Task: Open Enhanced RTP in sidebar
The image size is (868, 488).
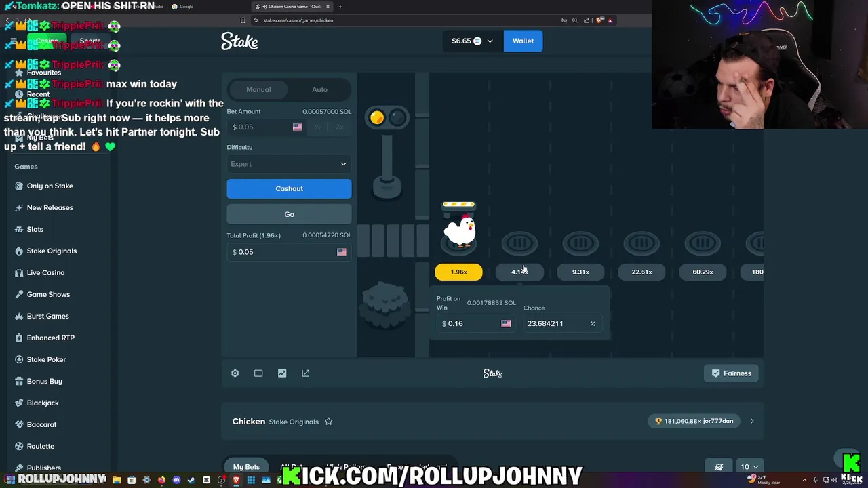Action: [50, 338]
